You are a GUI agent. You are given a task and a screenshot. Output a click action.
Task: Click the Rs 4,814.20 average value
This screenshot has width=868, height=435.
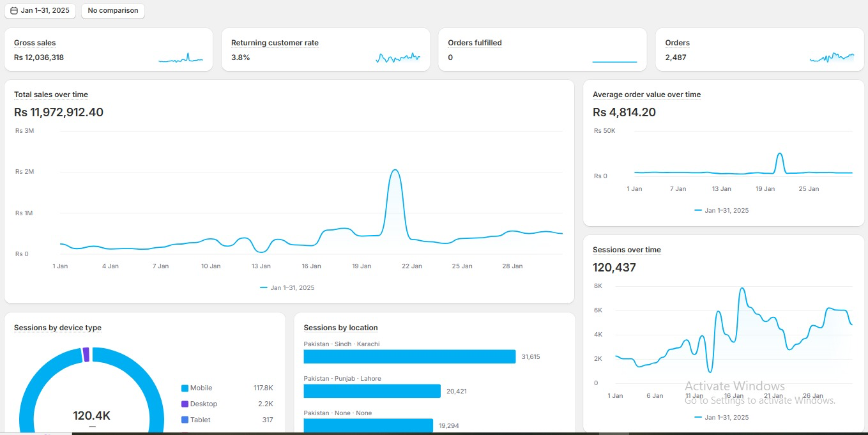tap(624, 112)
